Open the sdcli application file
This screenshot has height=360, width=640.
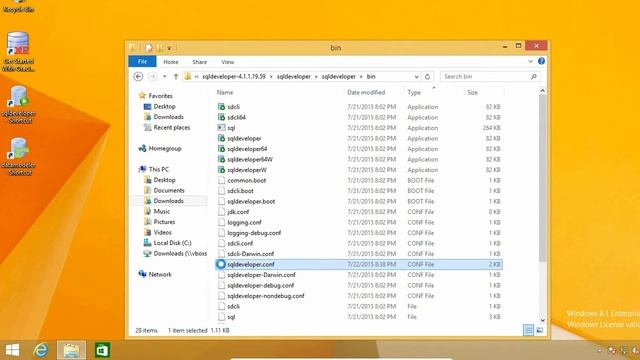click(233, 107)
